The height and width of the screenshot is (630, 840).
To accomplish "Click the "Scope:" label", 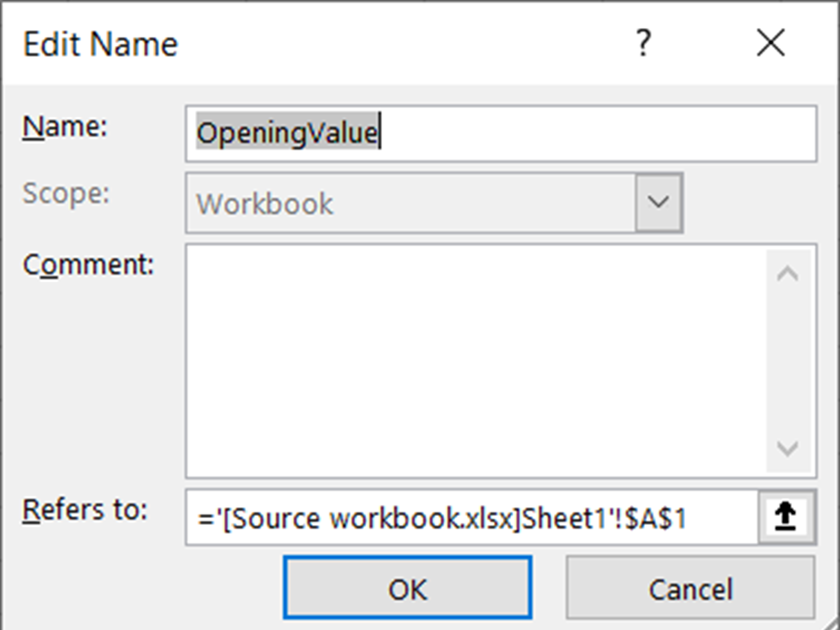I will (66, 193).
